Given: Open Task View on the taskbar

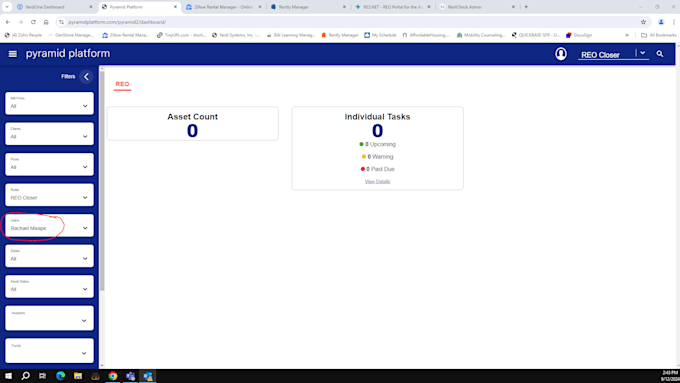Looking at the screenshot, I should pos(42,376).
